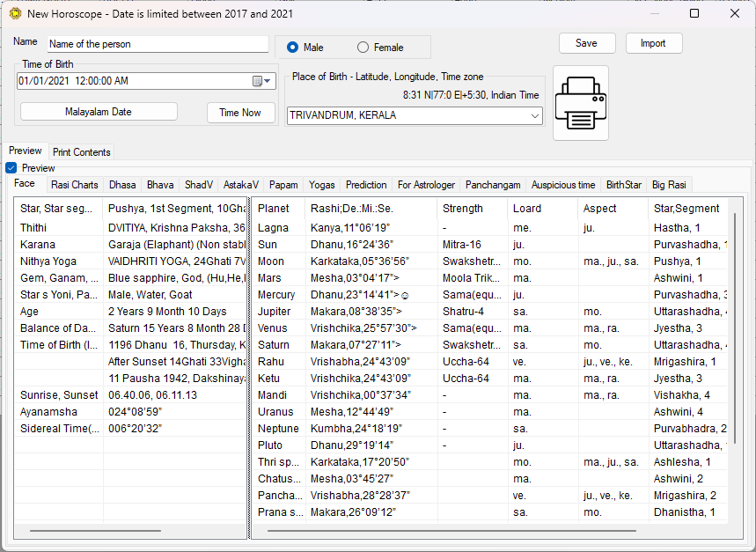
Task: Click the Name input field
Action: tap(158, 44)
